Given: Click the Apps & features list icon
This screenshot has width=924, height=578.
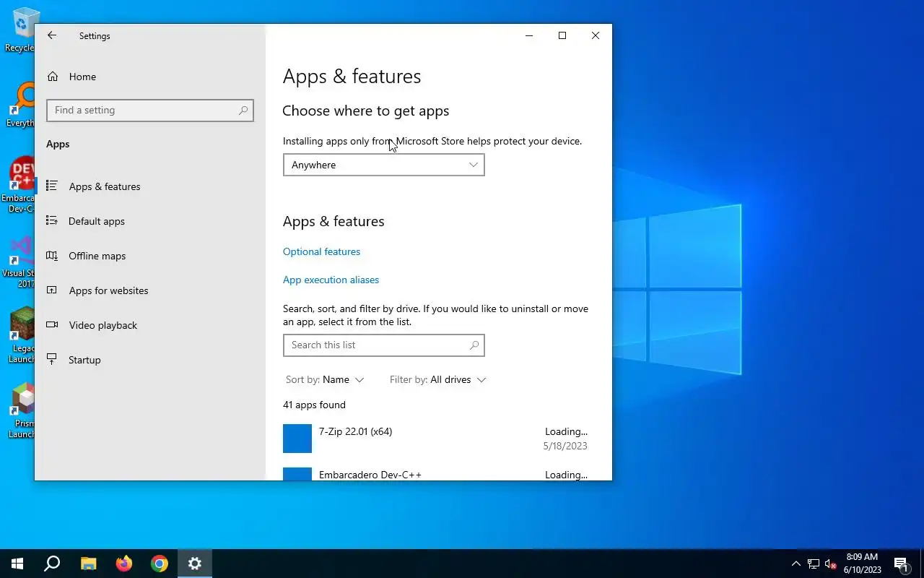Looking at the screenshot, I should click(52, 186).
